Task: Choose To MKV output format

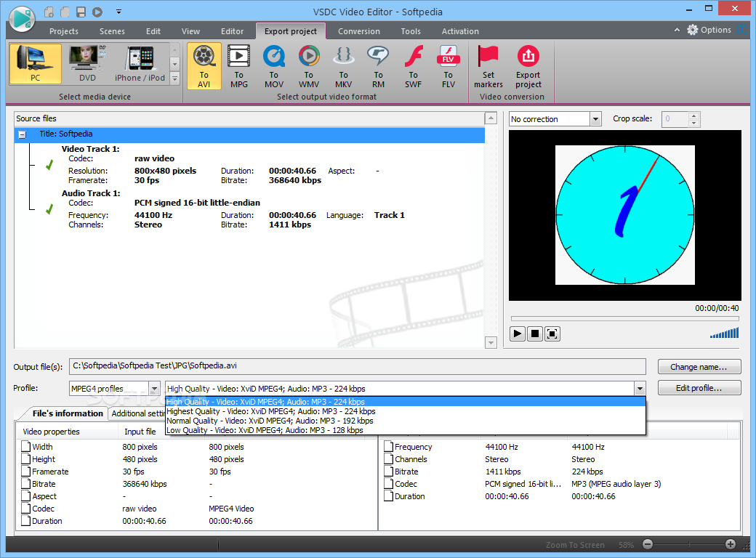Action: [x=343, y=66]
